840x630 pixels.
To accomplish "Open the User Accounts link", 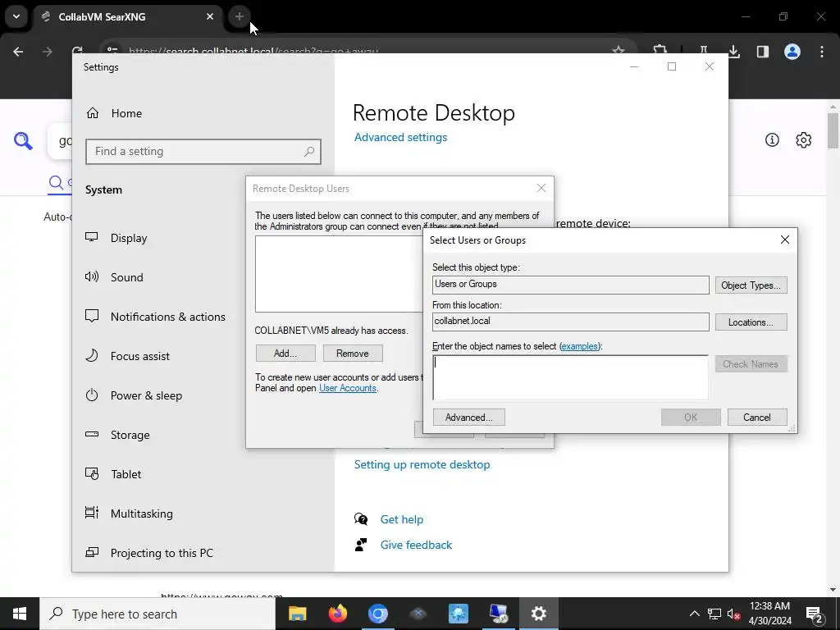I will click(348, 388).
